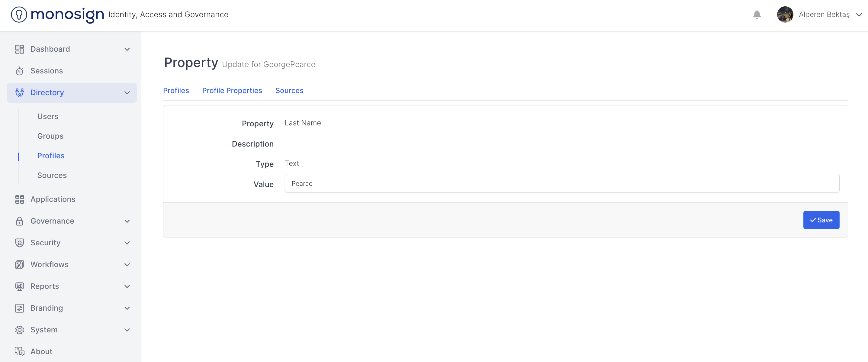
Task: Collapse the Directory section chevron
Action: [x=127, y=93]
